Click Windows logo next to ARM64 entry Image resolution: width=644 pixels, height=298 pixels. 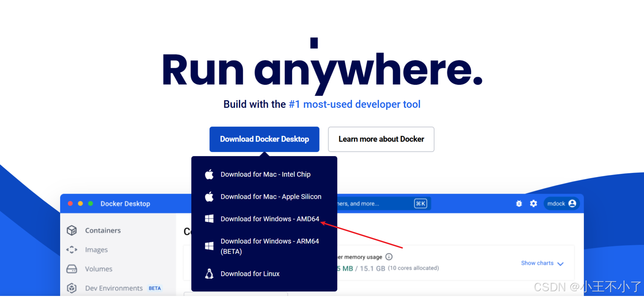coord(209,246)
